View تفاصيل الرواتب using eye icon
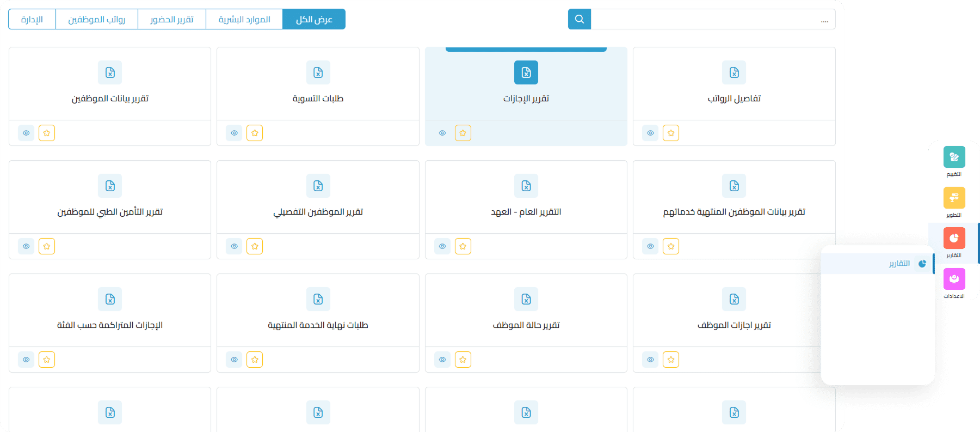 point(650,133)
